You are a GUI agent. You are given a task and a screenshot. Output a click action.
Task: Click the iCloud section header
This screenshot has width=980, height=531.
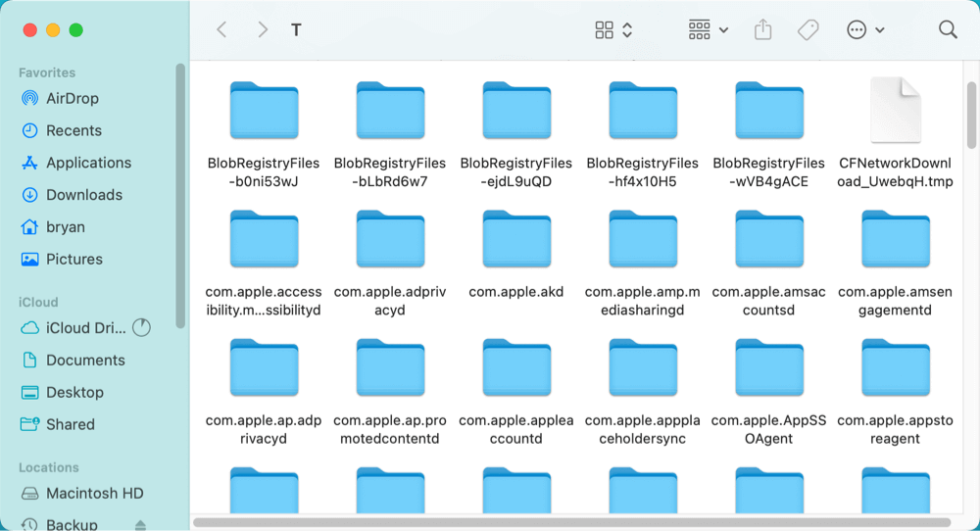[x=38, y=303]
